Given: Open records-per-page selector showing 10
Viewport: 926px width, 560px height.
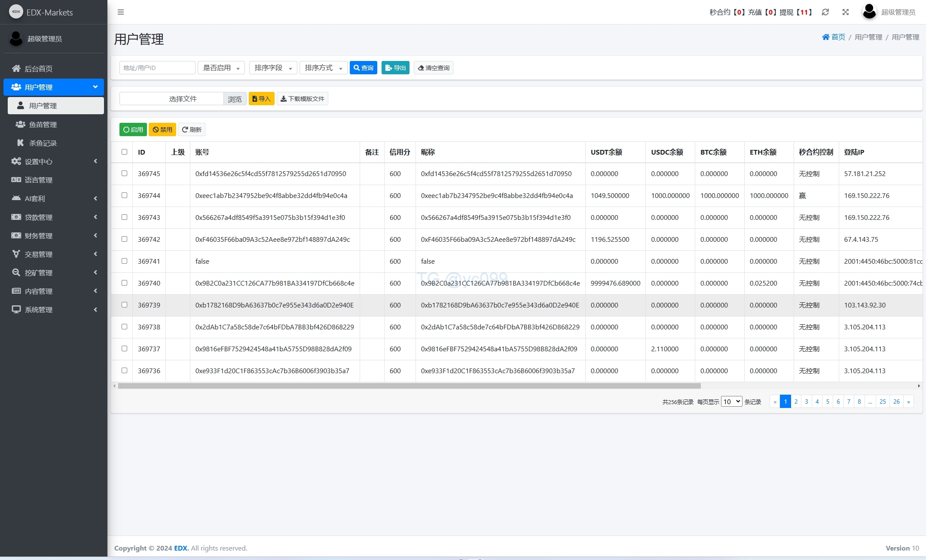Looking at the screenshot, I should [x=731, y=402].
